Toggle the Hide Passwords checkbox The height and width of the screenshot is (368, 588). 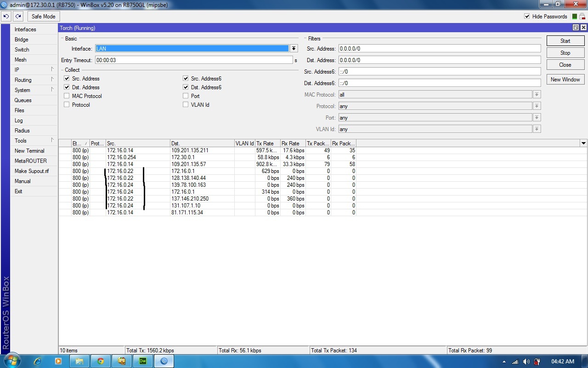click(x=527, y=17)
